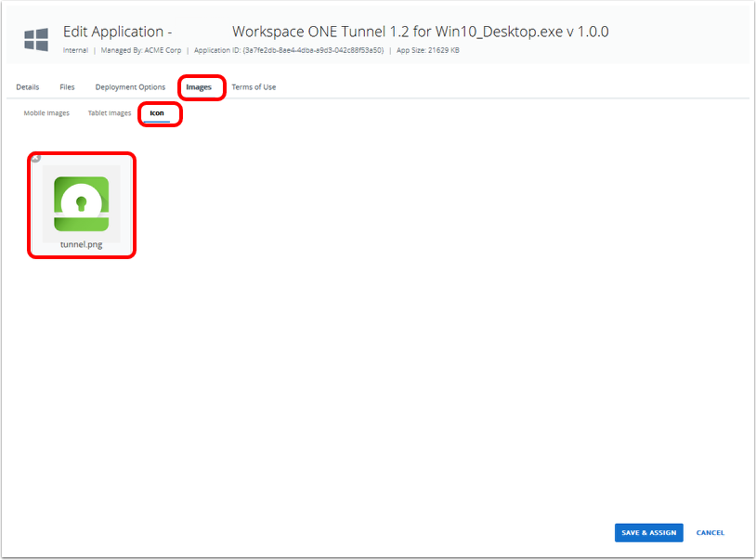Click the Application ID GUID text
756x560 pixels.
(x=288, y=50)
